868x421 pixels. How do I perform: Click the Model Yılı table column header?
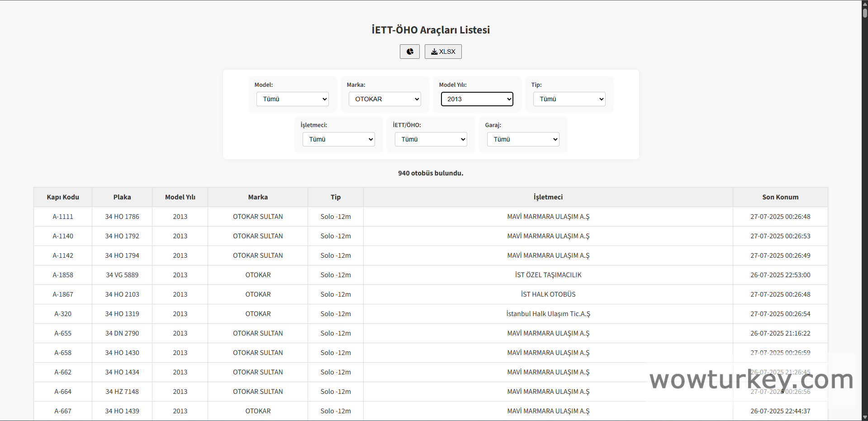click(180, 197)
